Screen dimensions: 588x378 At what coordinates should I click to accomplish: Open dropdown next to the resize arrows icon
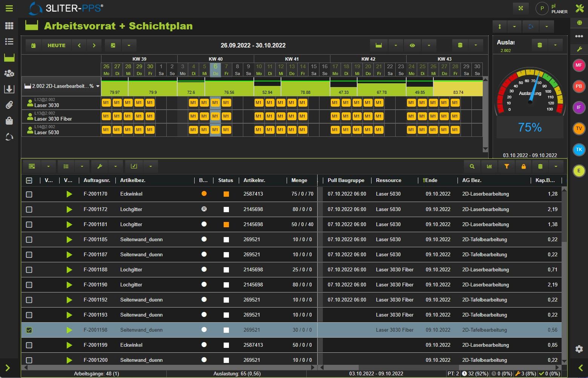click(x=514, y=26)
